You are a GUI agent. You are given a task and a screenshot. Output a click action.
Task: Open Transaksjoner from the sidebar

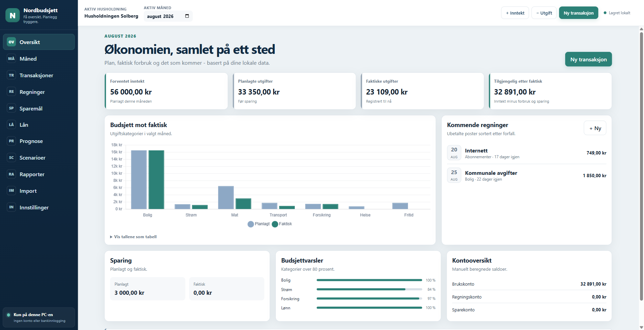(x=39, y=75)
